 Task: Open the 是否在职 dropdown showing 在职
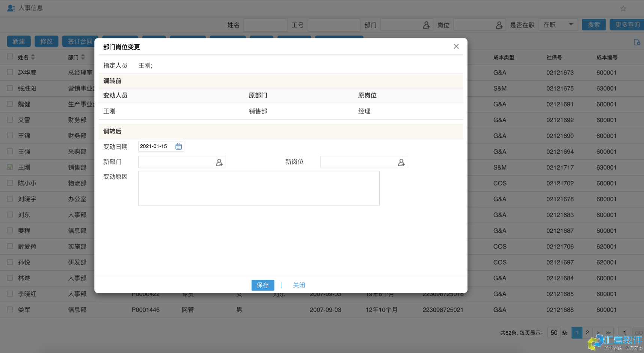[x=558, y=24]
